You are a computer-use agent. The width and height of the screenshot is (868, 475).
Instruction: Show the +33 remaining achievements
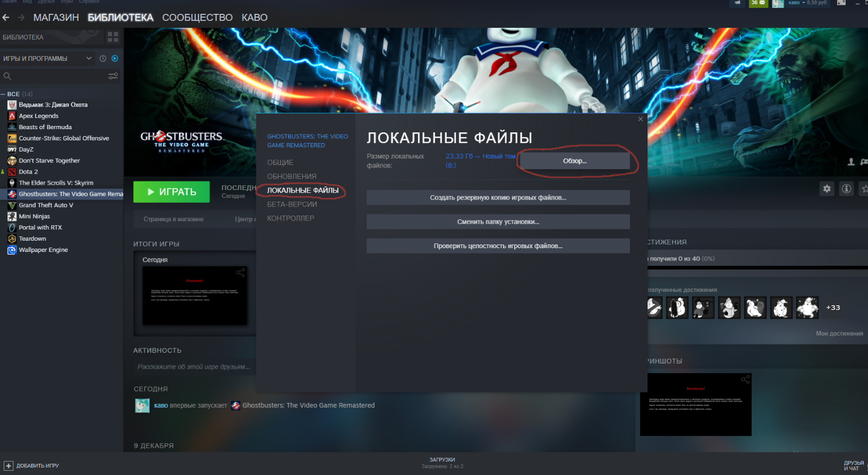click(833, 307)
